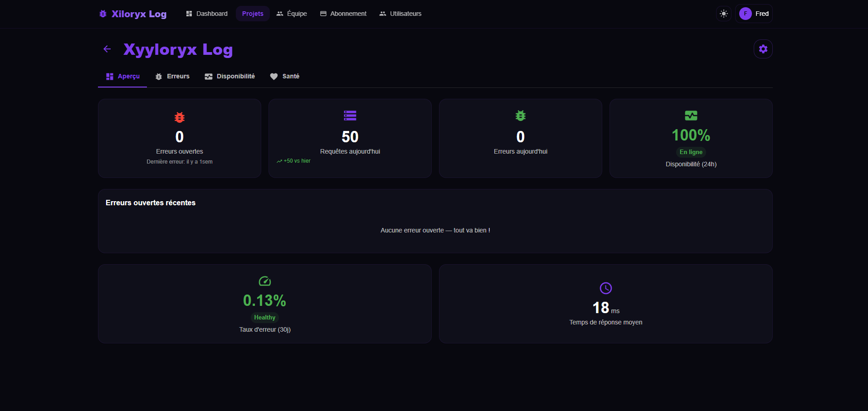Open the Abonnement menu item

tap(343, 14)
